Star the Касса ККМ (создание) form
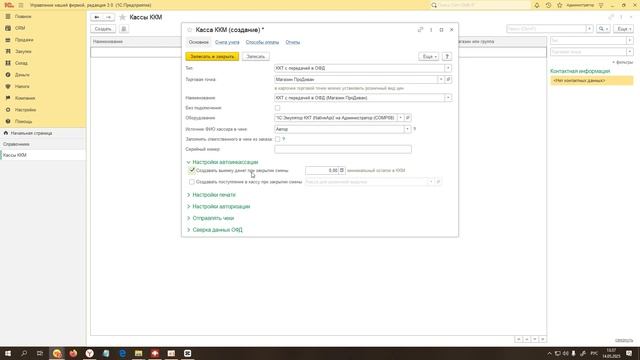Viewport: 640px width, 360px height. tap(189, 30)
